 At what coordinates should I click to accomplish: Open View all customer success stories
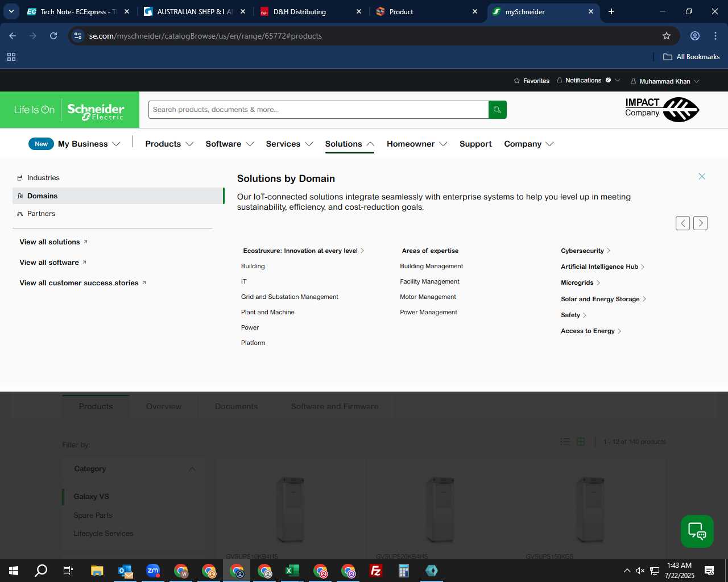point(83,283)
